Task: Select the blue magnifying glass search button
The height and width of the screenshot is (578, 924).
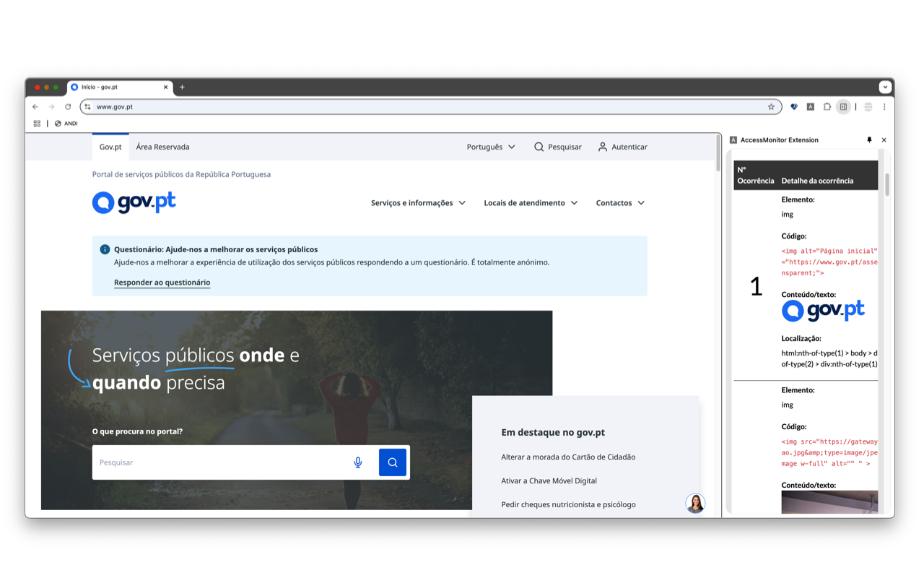Action: [393, 462]
